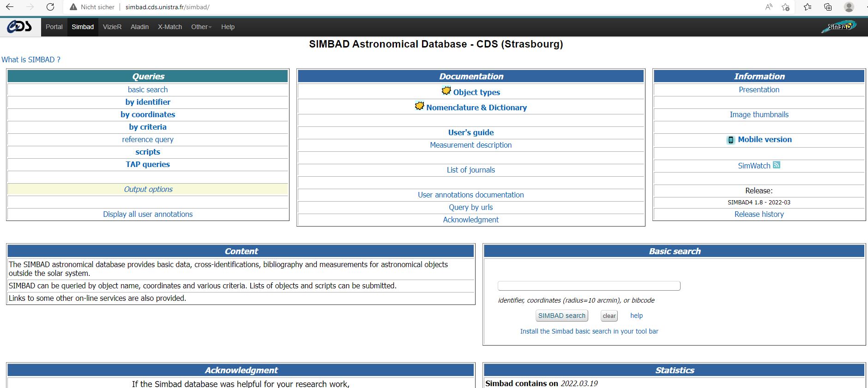This screenshot has width=868, height=388.
Task: Click the browser back arrow
Action: (10, 7)
